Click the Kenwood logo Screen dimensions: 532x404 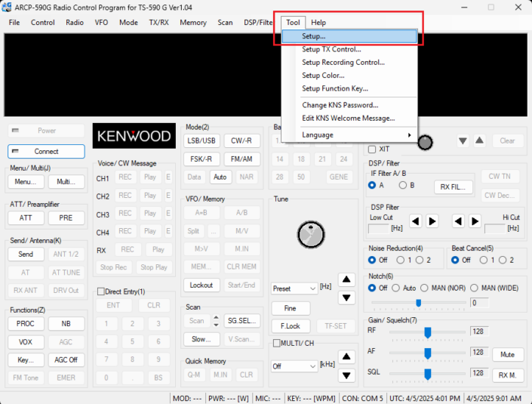(134, 136)
